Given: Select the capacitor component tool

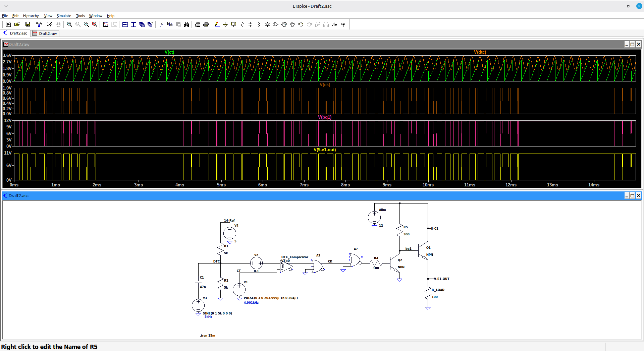Looking at the screenshot, I should (251, 24).
